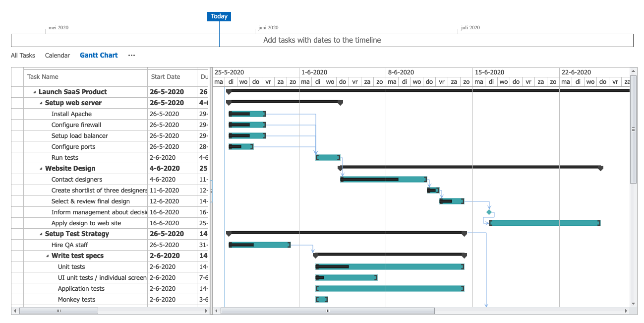
Task: Click scroll-down arrow of the Gantt vertical scrollbar
Action: tap(633, 303)
